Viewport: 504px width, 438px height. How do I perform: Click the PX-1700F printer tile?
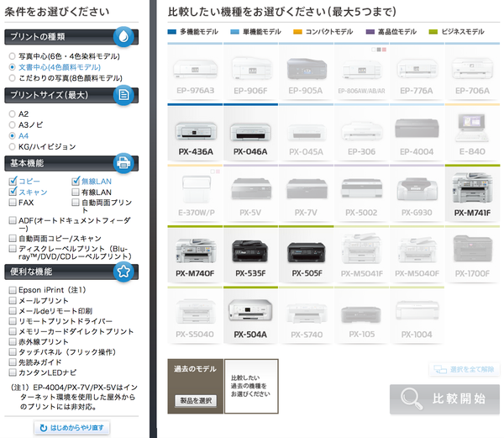point(472,254)
